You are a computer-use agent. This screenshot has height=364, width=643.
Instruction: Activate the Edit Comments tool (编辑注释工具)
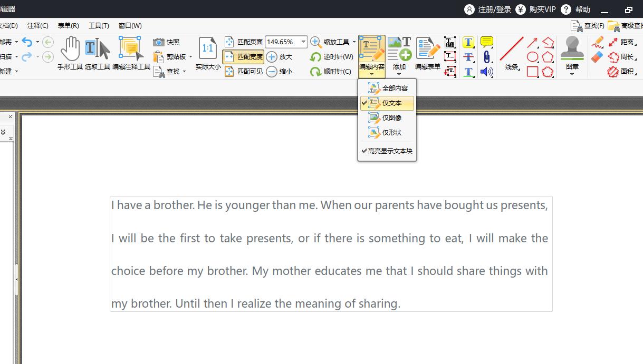coord(131,54)
